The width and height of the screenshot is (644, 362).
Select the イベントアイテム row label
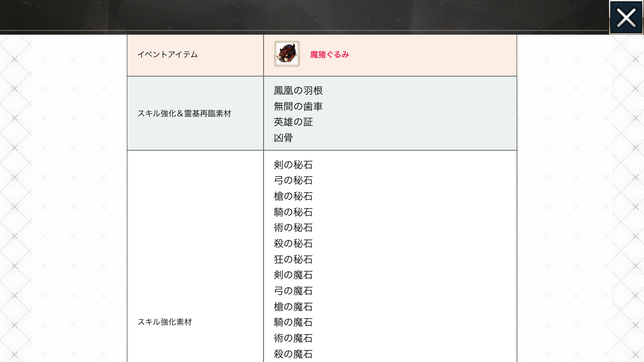[x=168, y=55]
